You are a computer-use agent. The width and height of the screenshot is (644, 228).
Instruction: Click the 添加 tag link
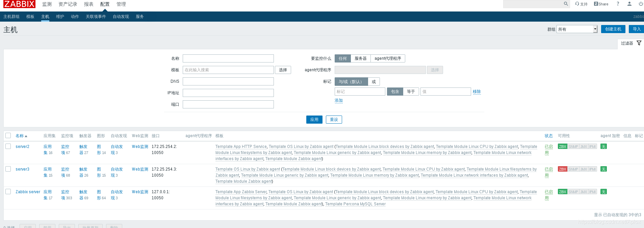point(339,100)
